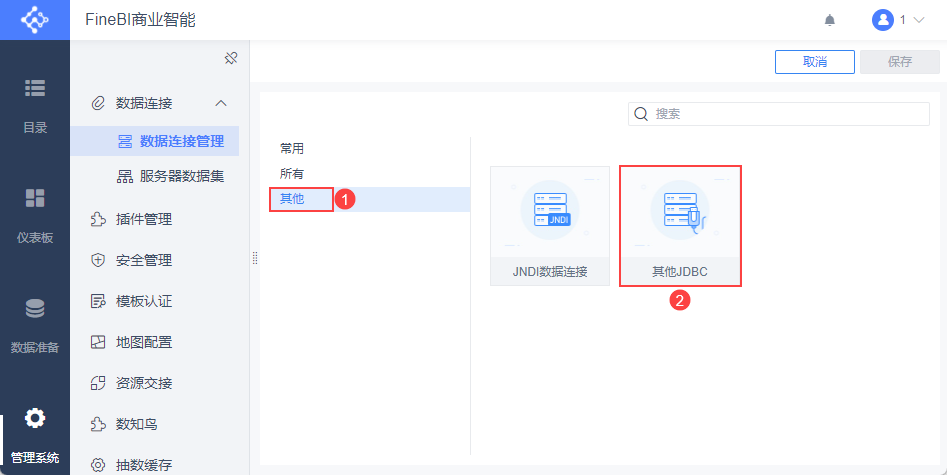Unpin the side menu using pin icon
The height and width of the screenshot is (475, 947).
[x=231, y=59]
